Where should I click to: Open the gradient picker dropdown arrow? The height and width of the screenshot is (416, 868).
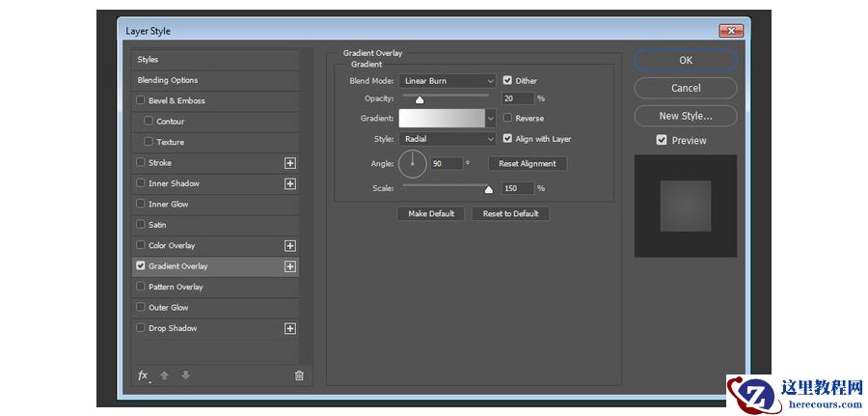coord(491,118)
